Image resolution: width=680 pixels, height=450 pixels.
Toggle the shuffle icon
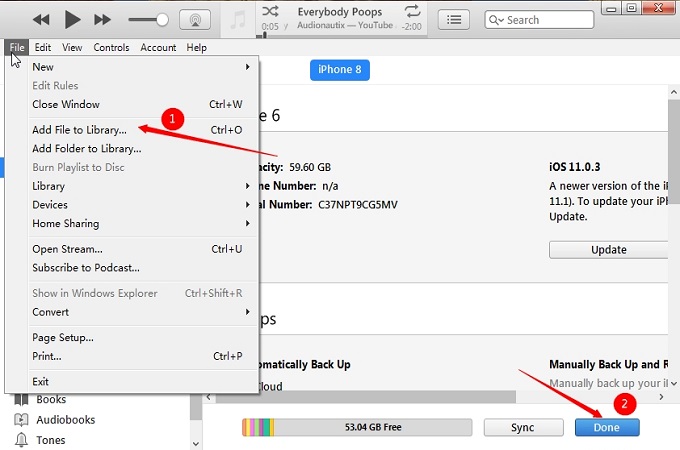tap(270, 11)
